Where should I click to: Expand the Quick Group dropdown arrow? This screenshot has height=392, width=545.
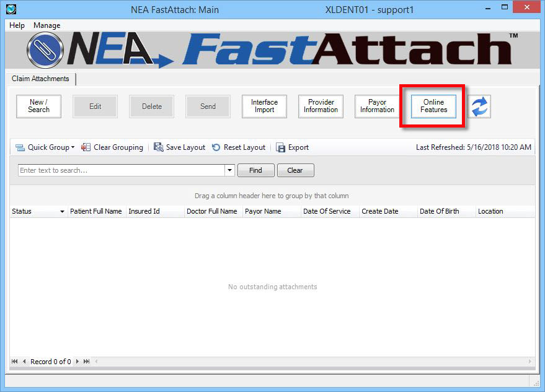click(73, 147)
